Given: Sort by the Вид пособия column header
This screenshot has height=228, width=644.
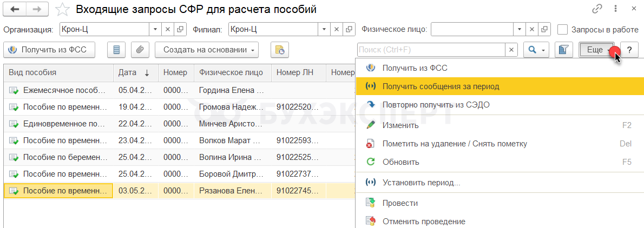Looking at the screenshot, I should click(59, 72).
